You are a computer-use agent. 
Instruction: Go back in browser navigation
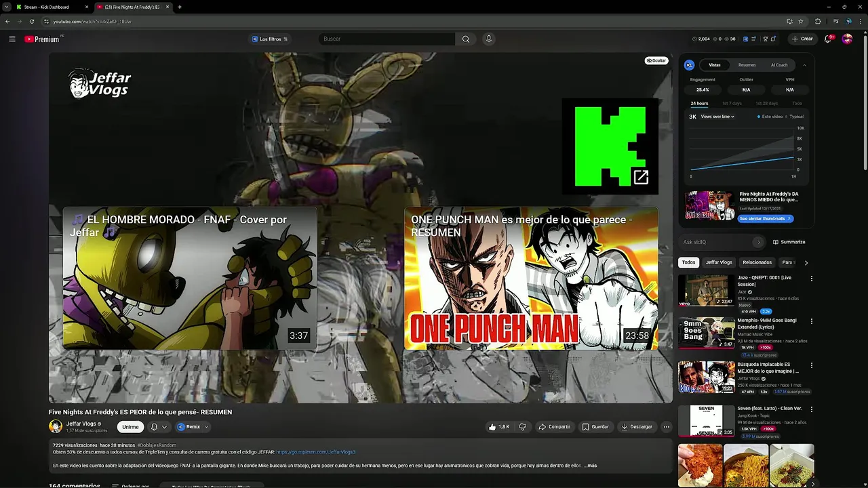coord(7,21)
